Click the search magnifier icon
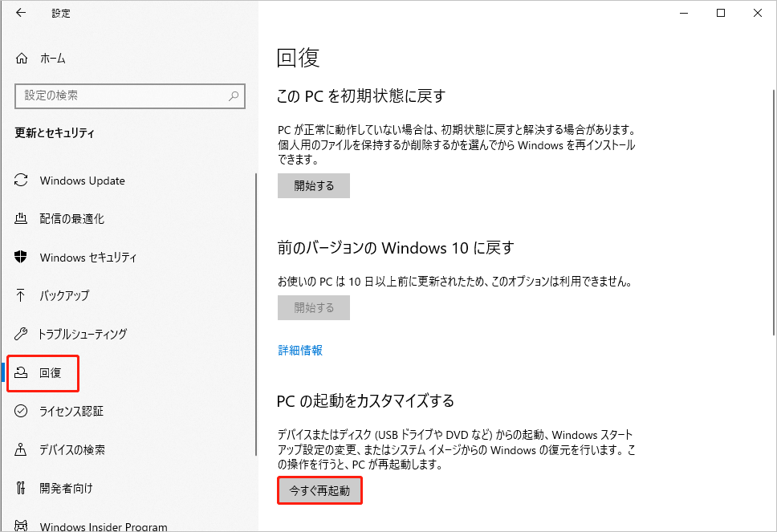777x532 pixels. (234, 95)
